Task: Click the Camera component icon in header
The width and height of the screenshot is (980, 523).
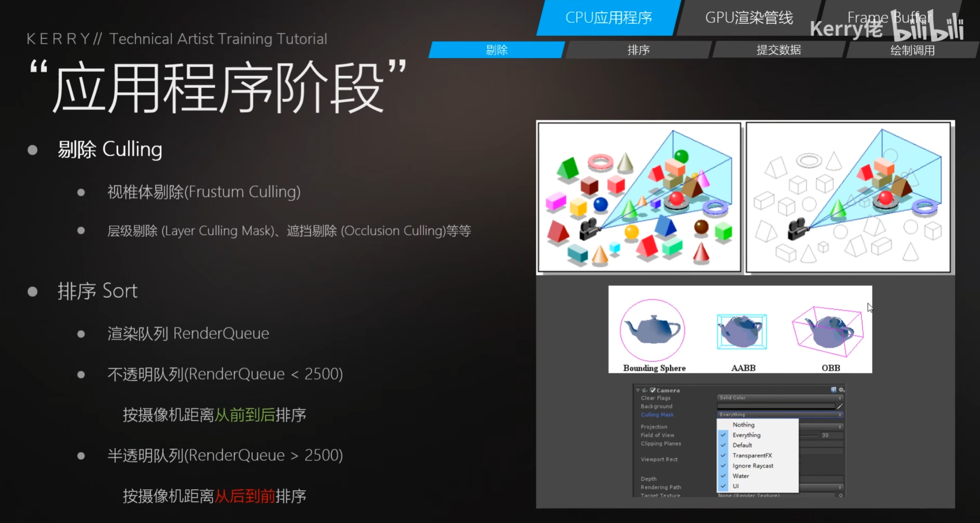Action: coord(645,390)
